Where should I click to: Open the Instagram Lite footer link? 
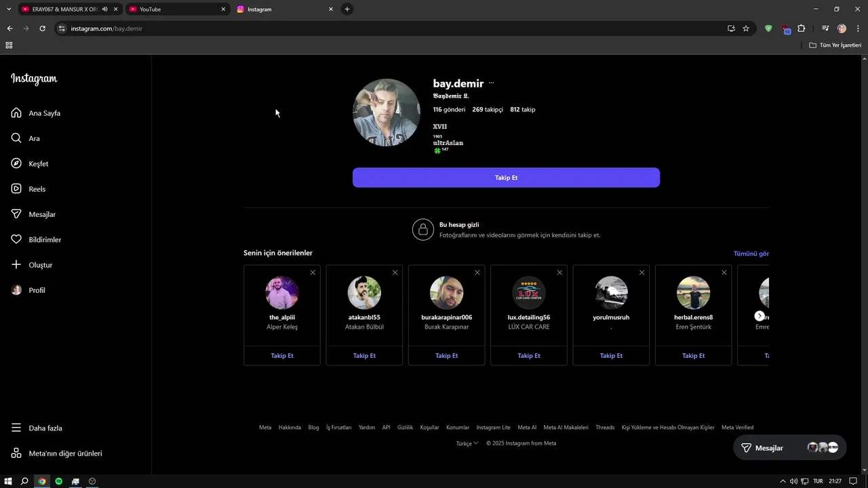[493, 428]
